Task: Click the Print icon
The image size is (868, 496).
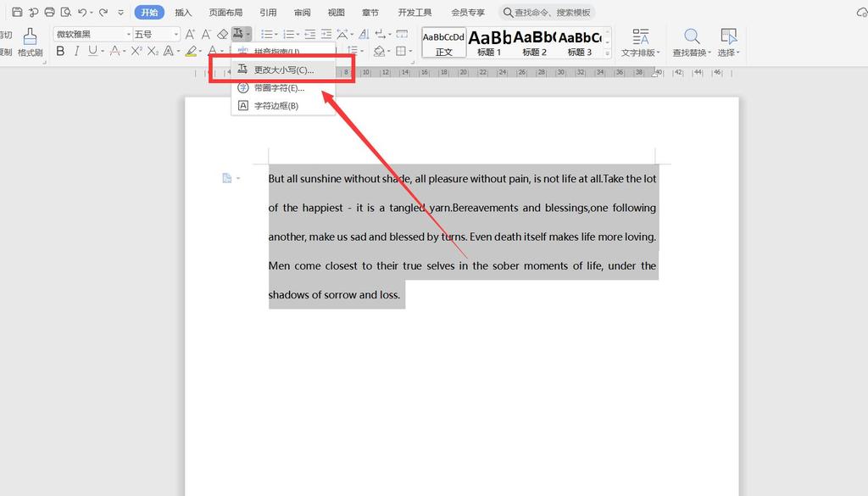Action: (x=49, y=13)
